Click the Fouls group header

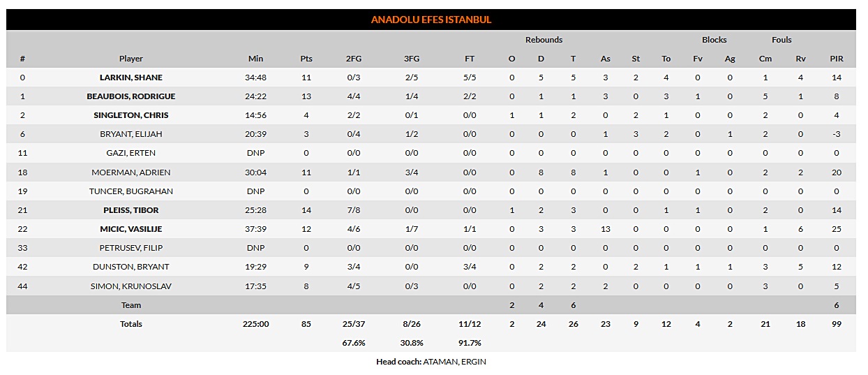pos(781,40)
